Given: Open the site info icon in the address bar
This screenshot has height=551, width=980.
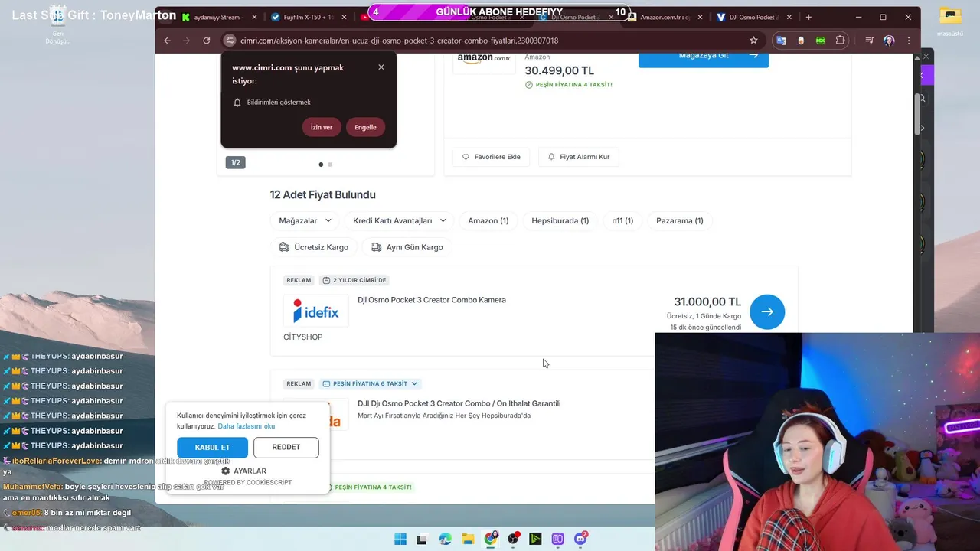Looking at the screenshot, I should [229, 41].
